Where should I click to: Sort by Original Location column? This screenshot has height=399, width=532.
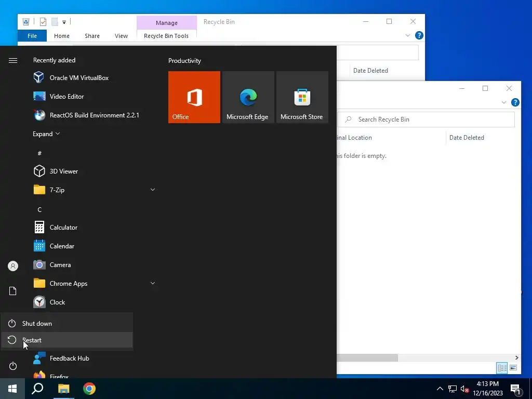[x=354, y=137]
